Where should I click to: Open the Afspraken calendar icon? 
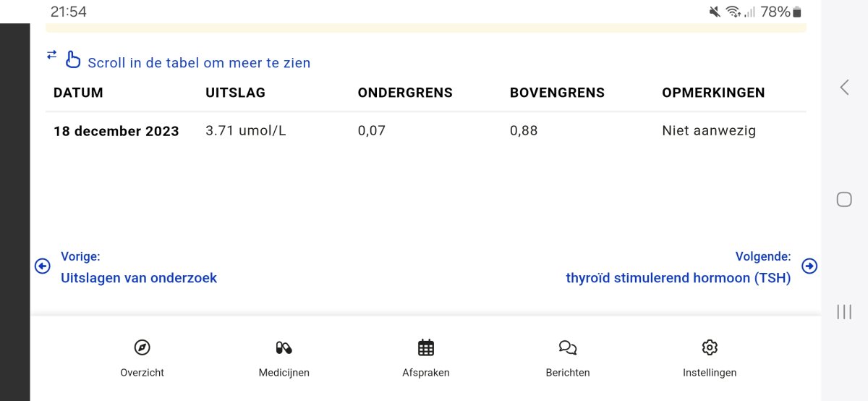tap(426, 347)
